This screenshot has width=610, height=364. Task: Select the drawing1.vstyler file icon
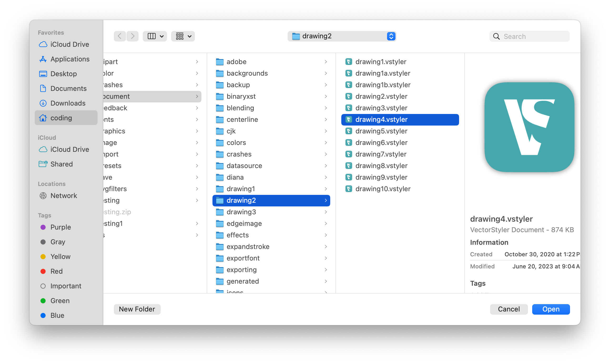[x=349, y=62]
